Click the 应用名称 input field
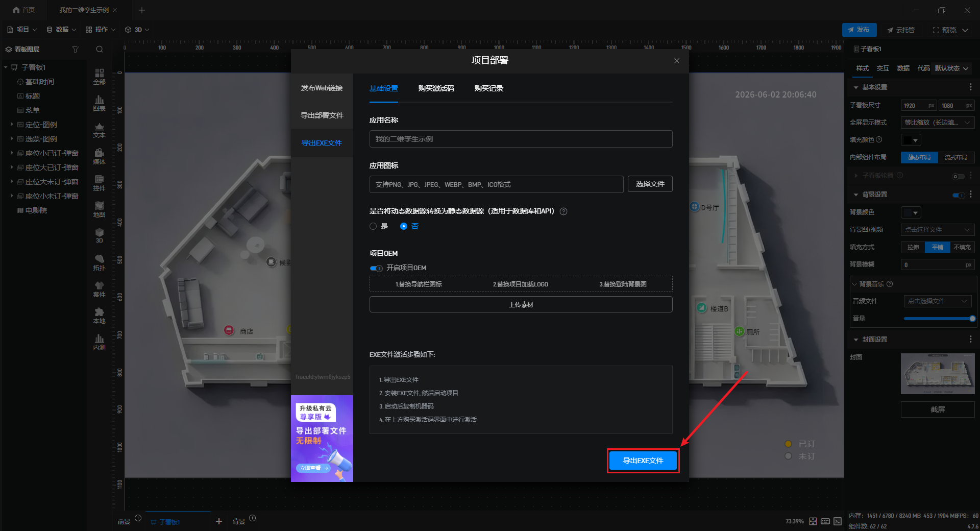The height and width of the screenshot is (531, 980). click(x=521, y=139)
